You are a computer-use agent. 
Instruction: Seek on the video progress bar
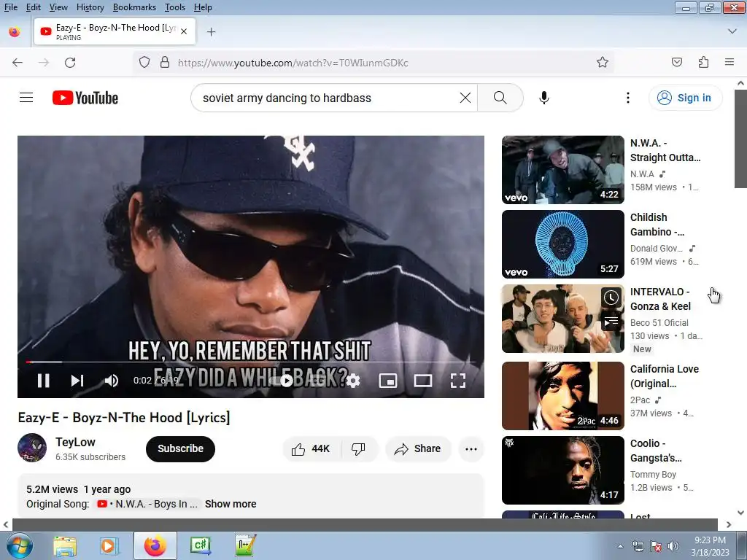point(251,362)
